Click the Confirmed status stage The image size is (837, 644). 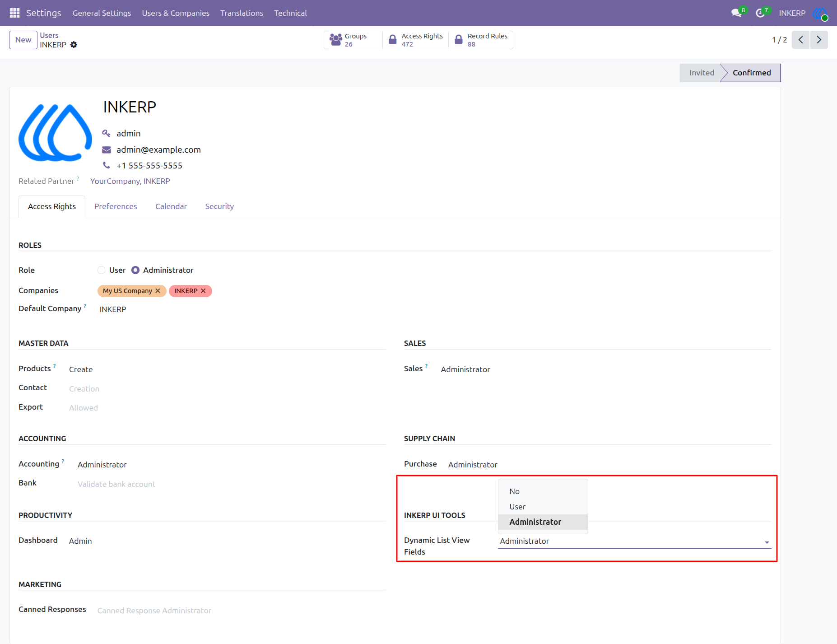point(752,73)
